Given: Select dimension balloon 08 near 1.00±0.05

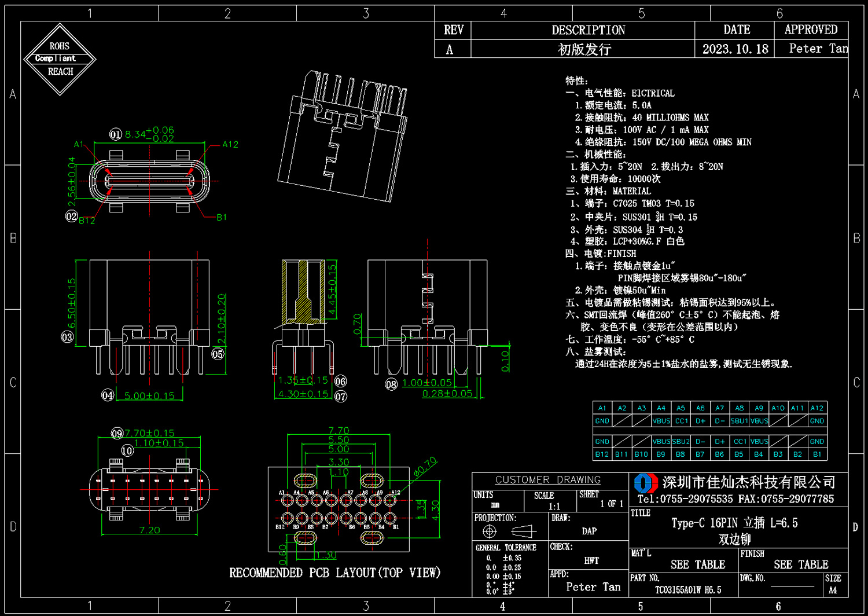Looking at the screenshot, I should (392, 384).
